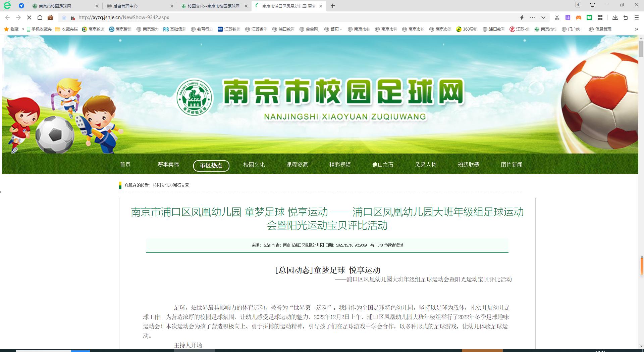This screenshot has height=352, width=644.
Task: Click the green book reader icon
Action: pyautogui.click(x=589, y=17)
